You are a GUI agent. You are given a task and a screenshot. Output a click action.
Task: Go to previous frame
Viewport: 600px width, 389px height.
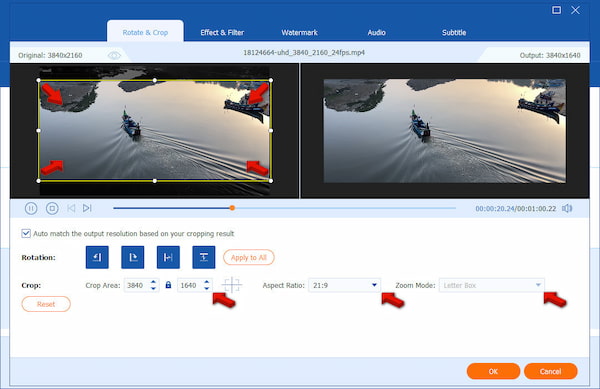point(71,208)
